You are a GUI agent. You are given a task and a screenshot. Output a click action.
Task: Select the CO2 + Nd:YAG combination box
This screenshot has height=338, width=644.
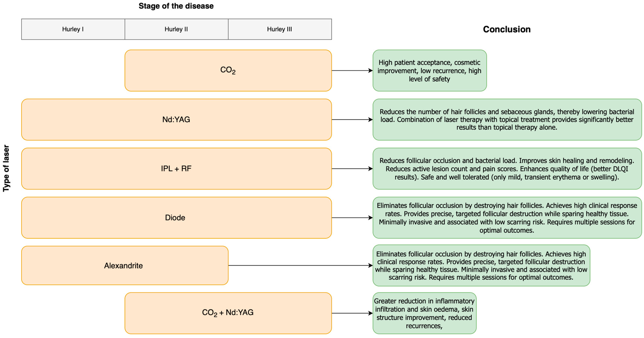point(228,313)
